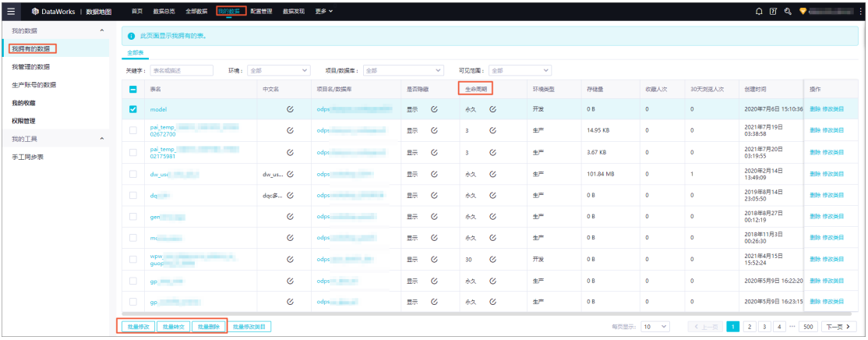The width and height of the screenshot is (868, 340).
Task: Open the model table name link
Action: (158, 109)
